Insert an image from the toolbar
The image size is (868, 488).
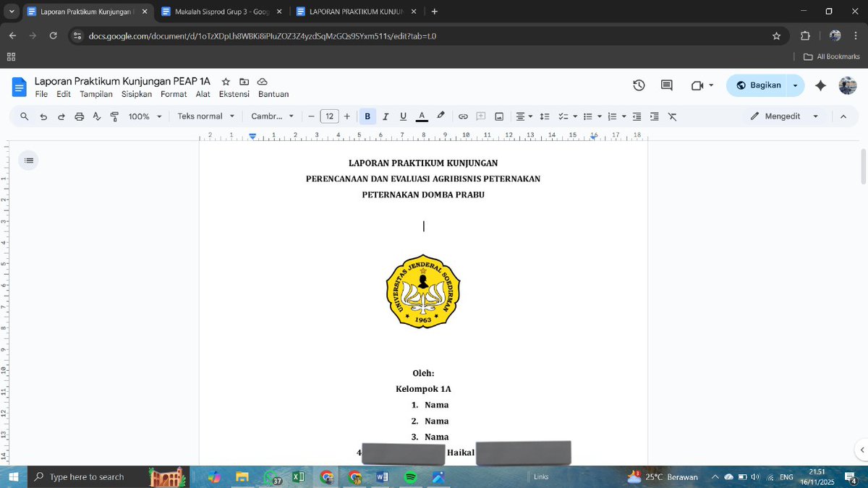click(x=499, y=116)
